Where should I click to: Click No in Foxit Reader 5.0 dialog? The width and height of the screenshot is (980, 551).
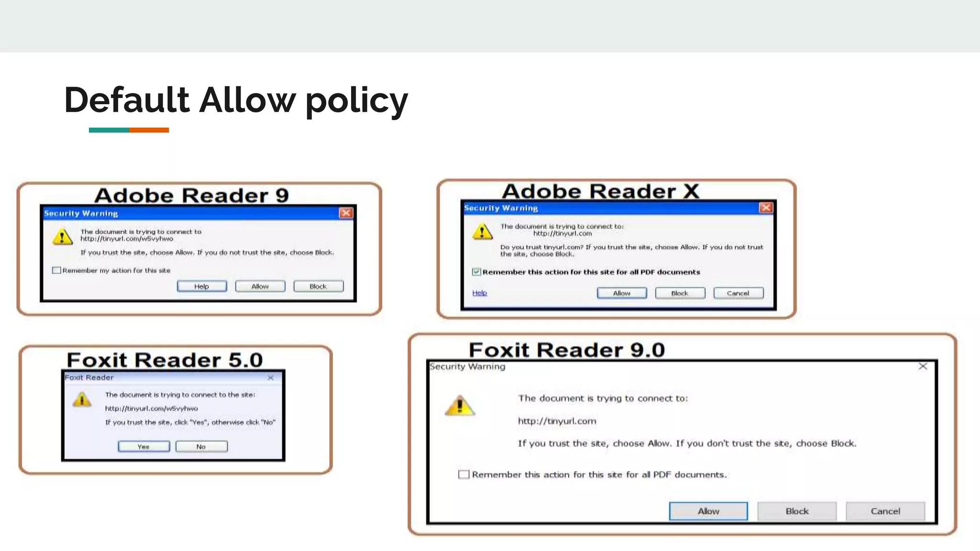[201, 446]
